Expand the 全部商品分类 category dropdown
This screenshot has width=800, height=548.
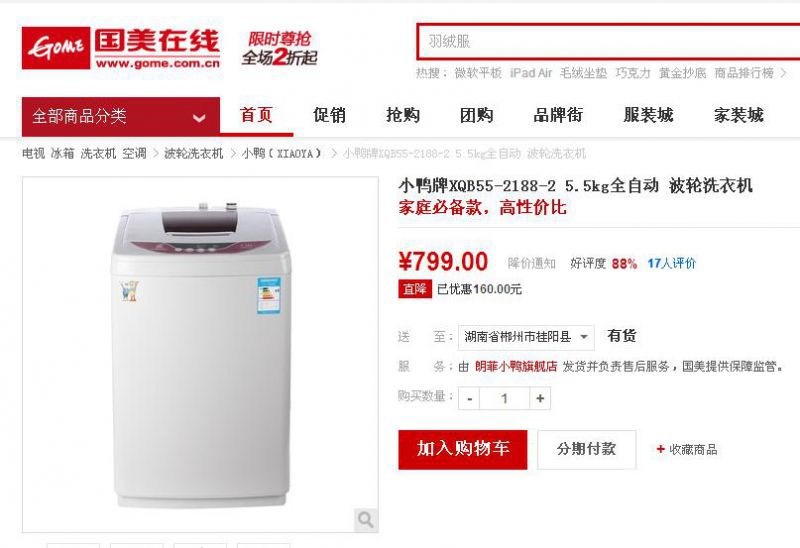click(x=120, y=116)
